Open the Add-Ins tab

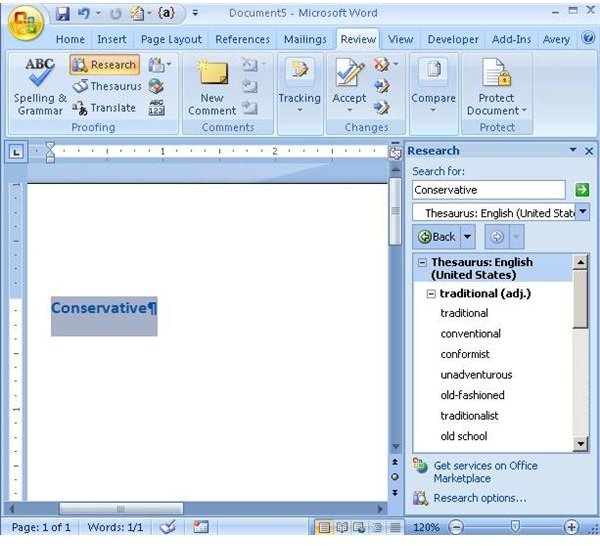tap(511, 39)
